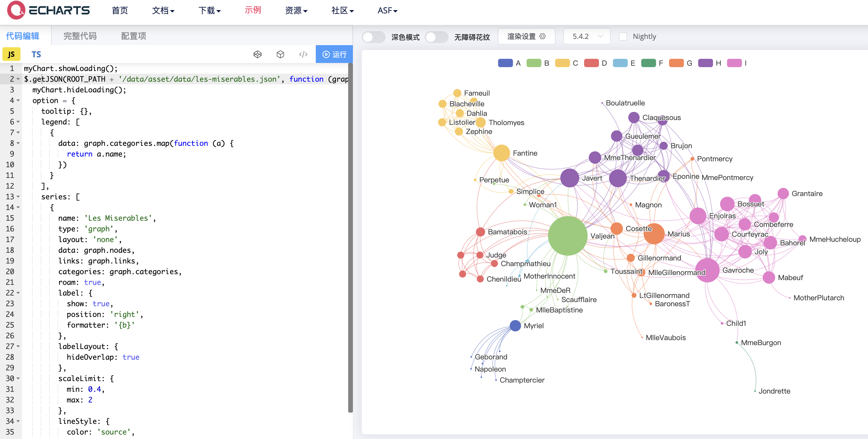Image resolution: width=868 pixels, height=439 pixels.
Task: Click the code brackets share icon
Action: (303, 54)
